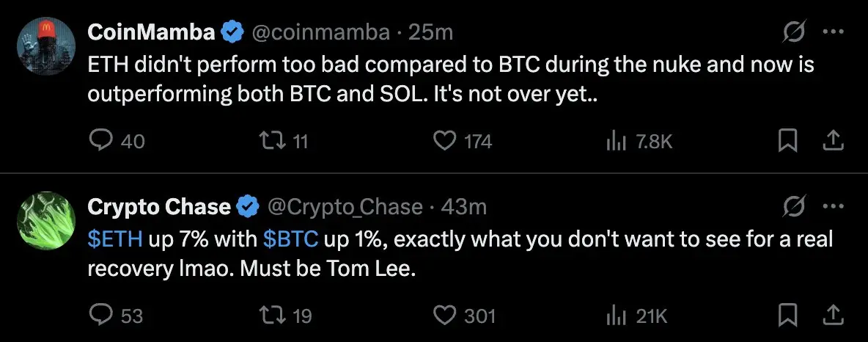The image size is (868, 342).
Task: Open the $BTC cashtag link
Action: tap(291, 239)
